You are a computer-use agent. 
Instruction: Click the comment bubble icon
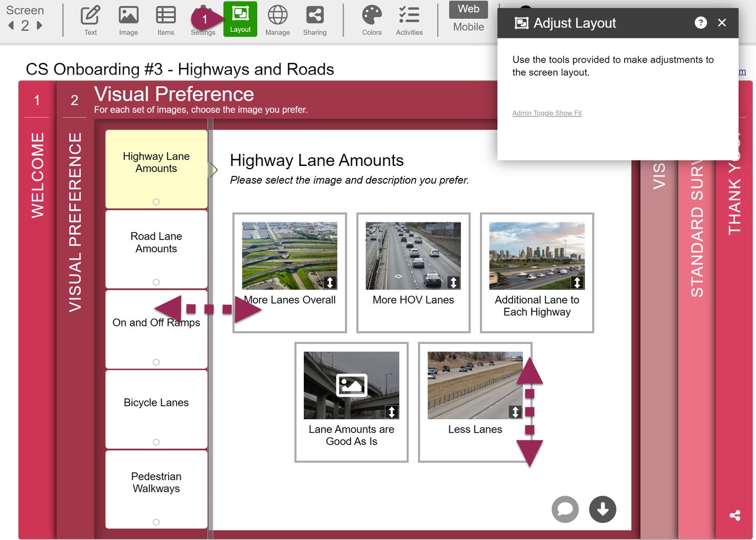pos(565,509)
